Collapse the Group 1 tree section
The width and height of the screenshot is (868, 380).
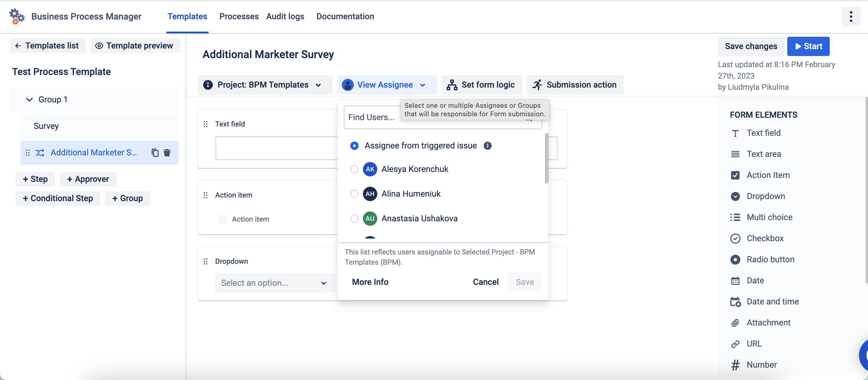29,99
